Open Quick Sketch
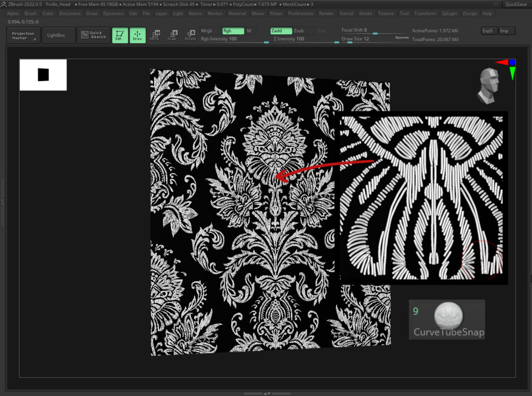 pyautogui.click(x=94, y=35)
